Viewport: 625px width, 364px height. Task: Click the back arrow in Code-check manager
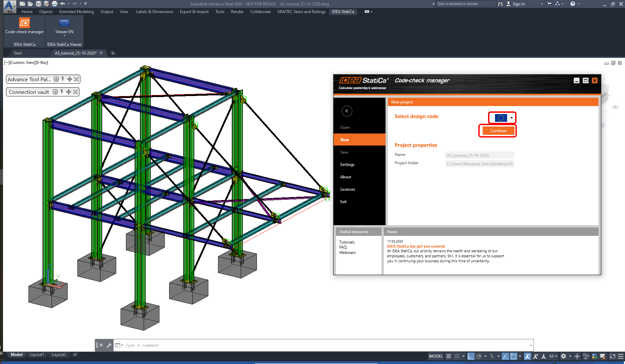[x=347, y=111]
